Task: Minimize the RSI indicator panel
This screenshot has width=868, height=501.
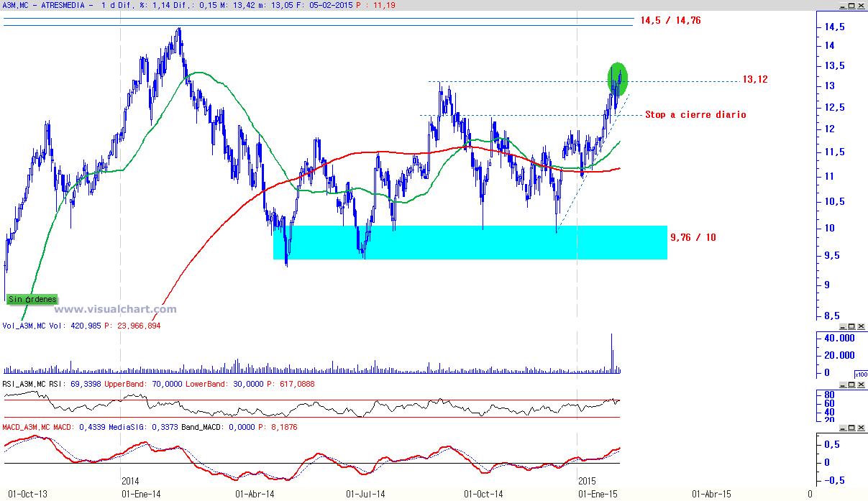Action: coord(842,385)
